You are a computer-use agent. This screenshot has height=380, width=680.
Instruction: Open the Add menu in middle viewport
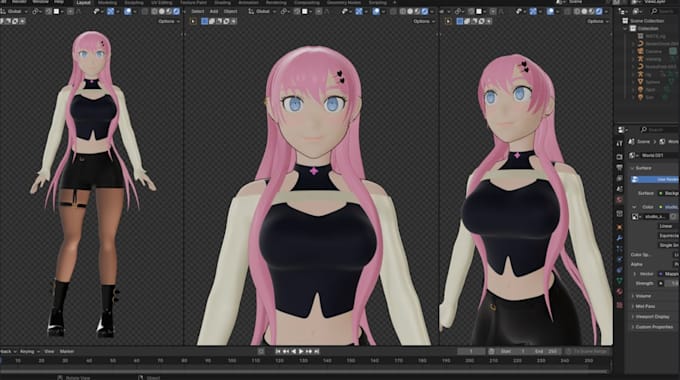pyautogui.click(x=214, y=11)
